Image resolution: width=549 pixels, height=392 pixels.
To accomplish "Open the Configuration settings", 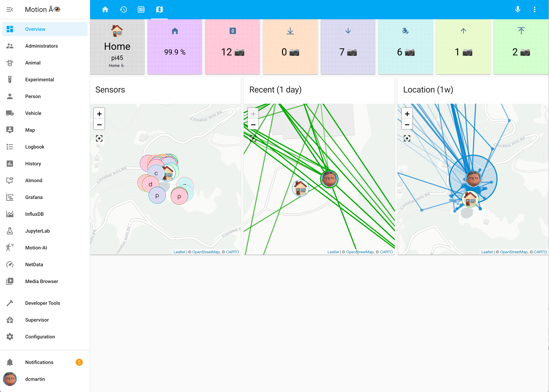I will tap(40, 337).
